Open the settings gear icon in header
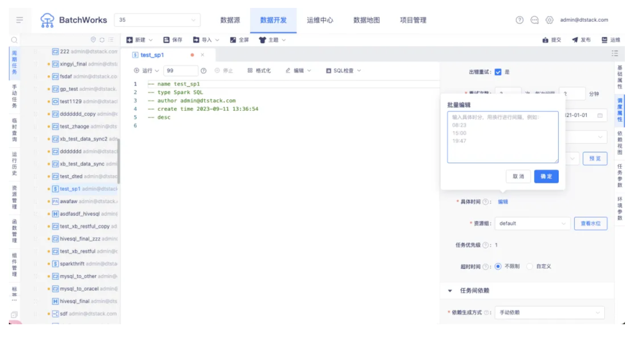The height and width of the screenshot is (341, 644). 549,20
